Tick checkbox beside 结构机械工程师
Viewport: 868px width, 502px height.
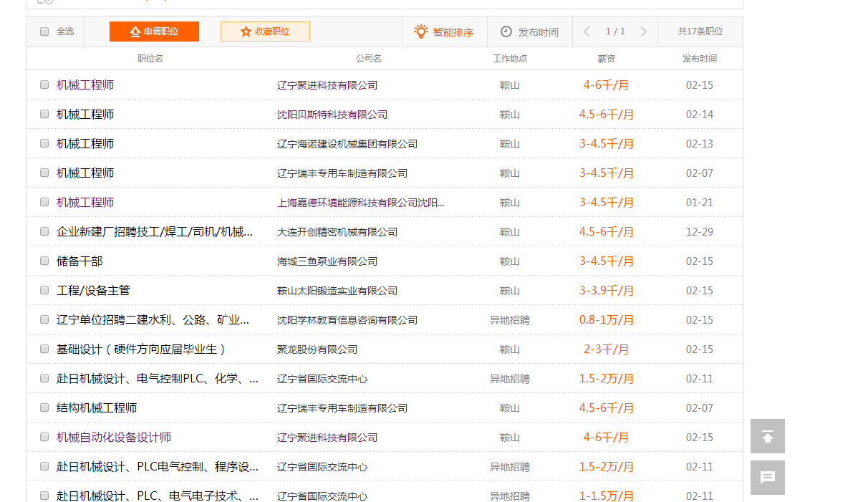tap(44, 408)
